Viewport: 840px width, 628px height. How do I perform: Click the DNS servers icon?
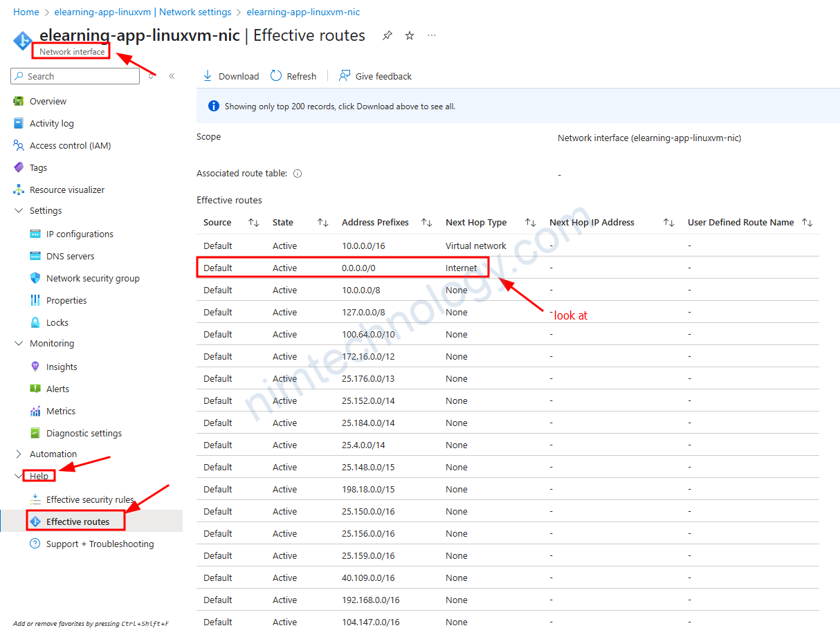click(35, 256)
